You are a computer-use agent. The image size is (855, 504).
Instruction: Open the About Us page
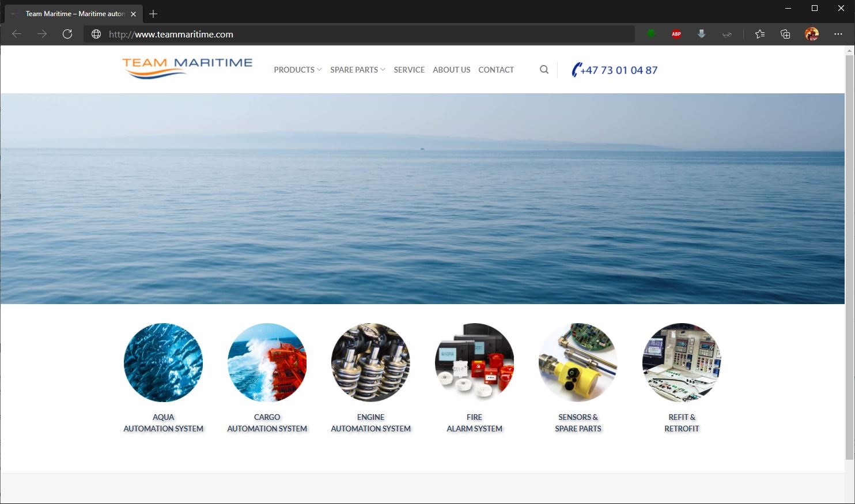point(452,70)
